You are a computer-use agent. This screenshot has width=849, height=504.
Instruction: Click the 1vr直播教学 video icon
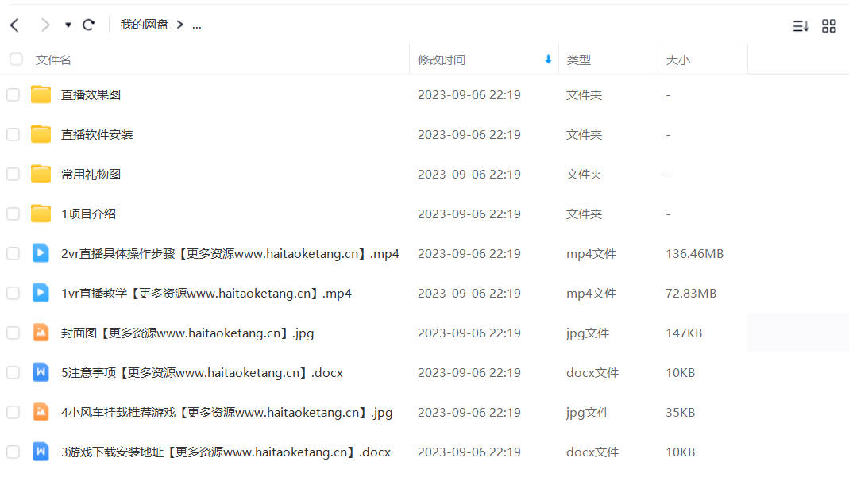[41, 293]
